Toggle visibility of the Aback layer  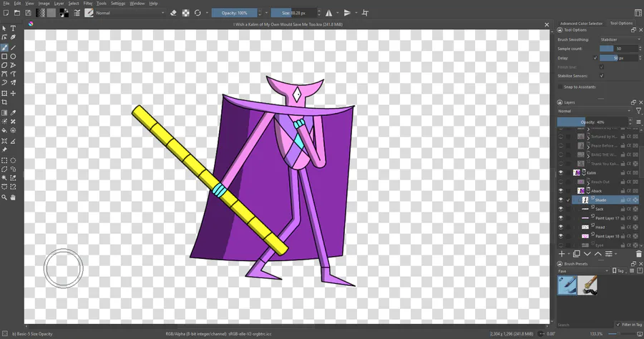(x=560, y=191)
